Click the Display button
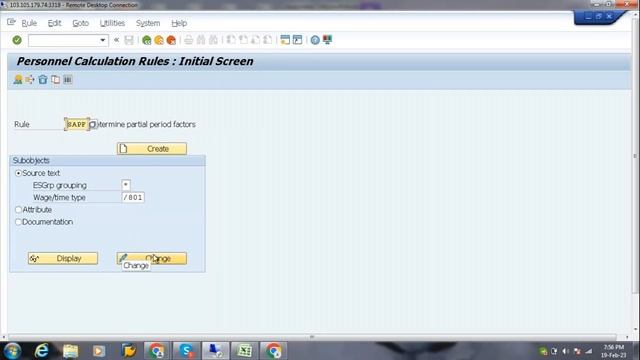This screenshot has height=360, width=640. [63, 258]
